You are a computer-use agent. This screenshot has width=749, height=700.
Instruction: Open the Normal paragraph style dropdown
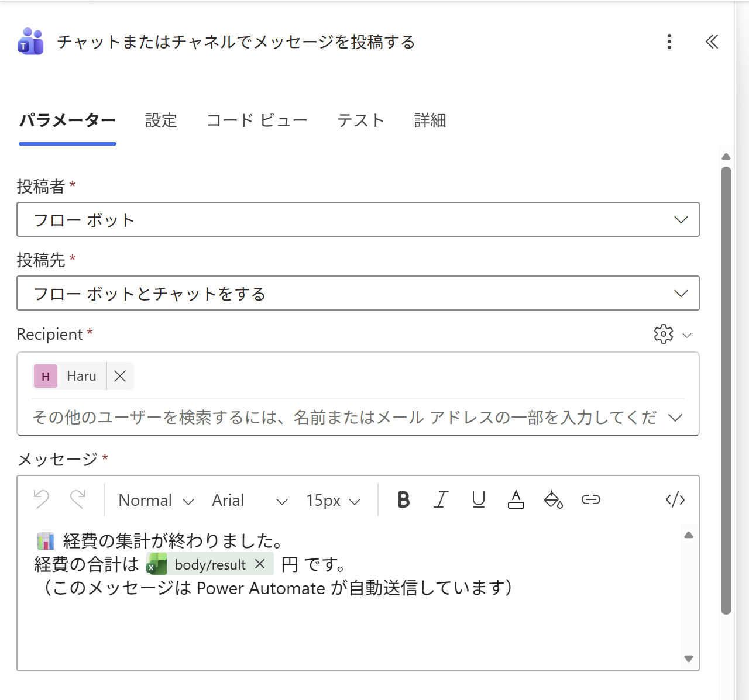(x=156, y=501)
